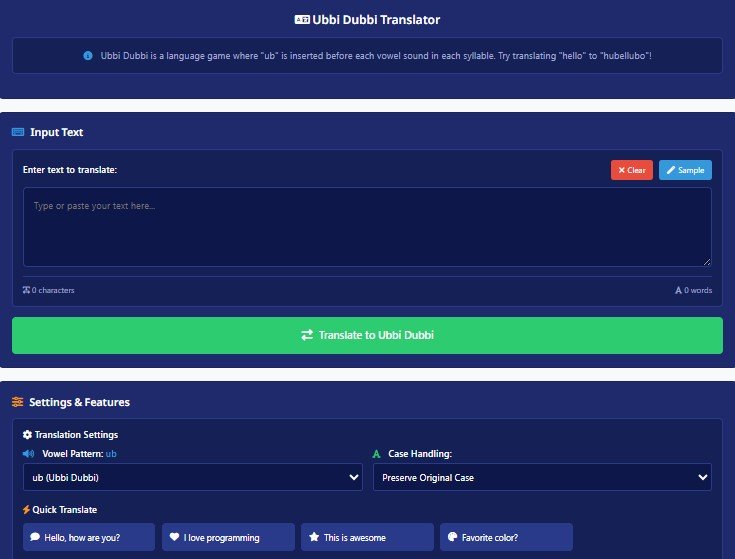735x559 pixels.
Task: Click the character count icon
Action: click(26, 290)
